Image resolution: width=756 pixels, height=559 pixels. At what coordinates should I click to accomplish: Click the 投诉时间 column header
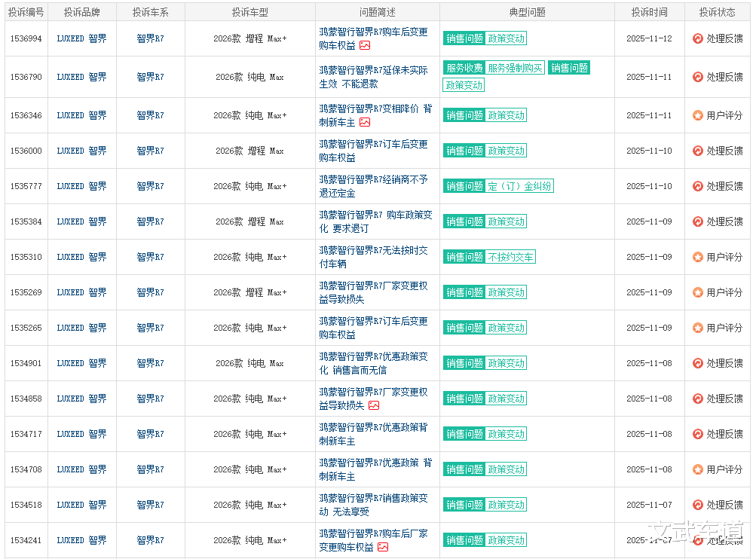click(x=650, y=13)
